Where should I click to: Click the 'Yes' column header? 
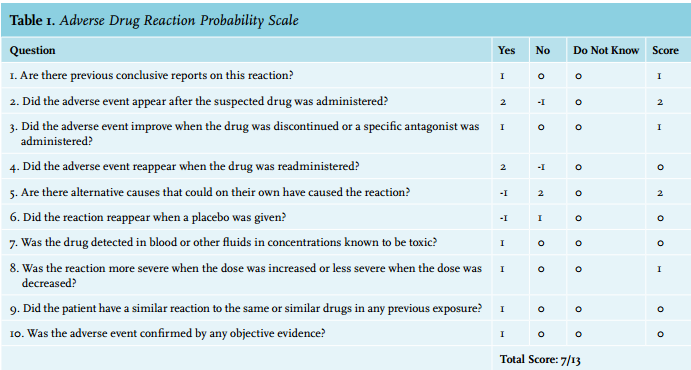pyautogui.click(x=506, y=50)
